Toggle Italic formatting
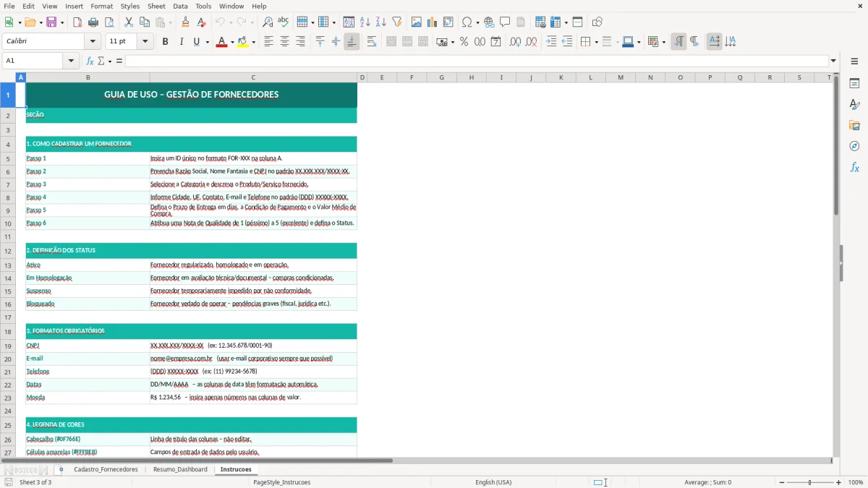 pos(181,42)
